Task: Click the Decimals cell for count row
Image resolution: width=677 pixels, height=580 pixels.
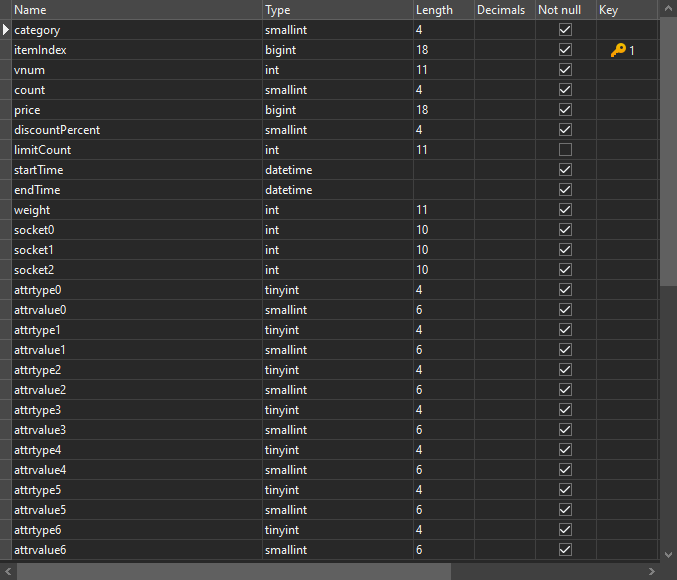Action: click(503, 90)
